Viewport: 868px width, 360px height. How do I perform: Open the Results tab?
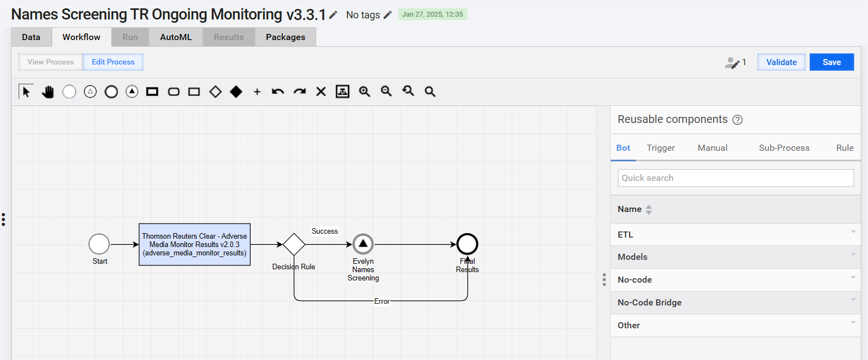click(229, 37)
